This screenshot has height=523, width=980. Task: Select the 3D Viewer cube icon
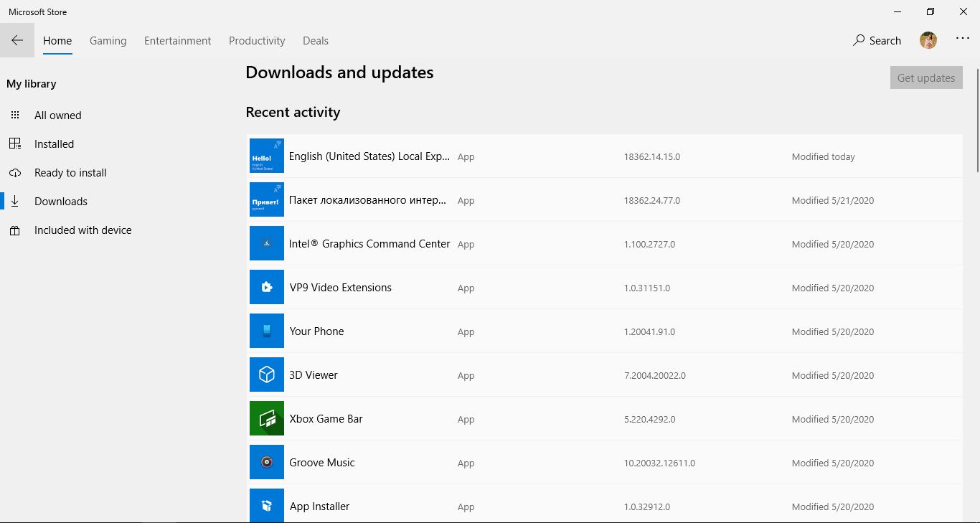(267, 375)
